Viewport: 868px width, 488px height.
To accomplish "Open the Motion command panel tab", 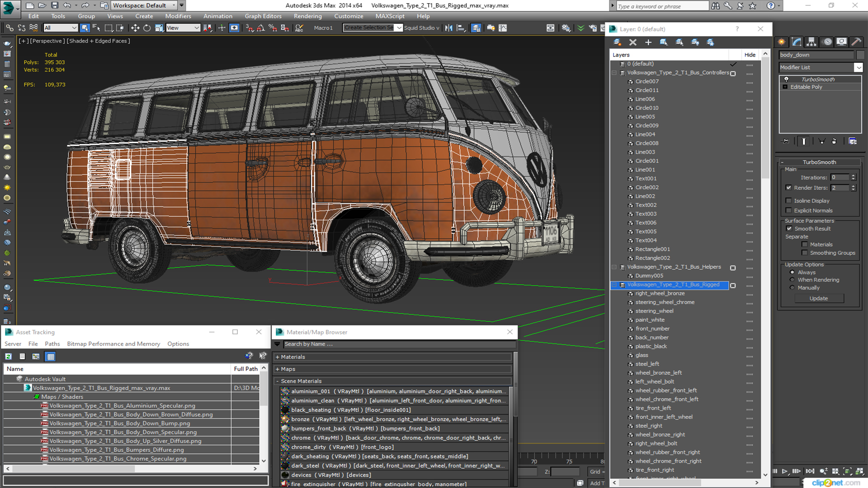I will (x=827, y=42).
